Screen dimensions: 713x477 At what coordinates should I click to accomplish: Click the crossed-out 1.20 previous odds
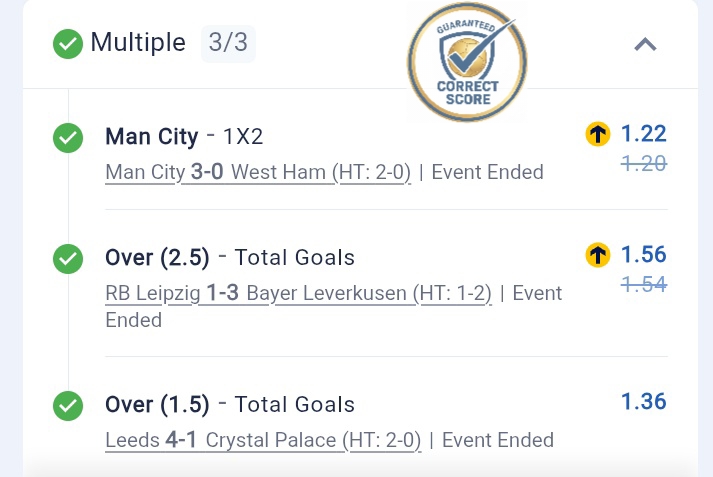point(643,164)
